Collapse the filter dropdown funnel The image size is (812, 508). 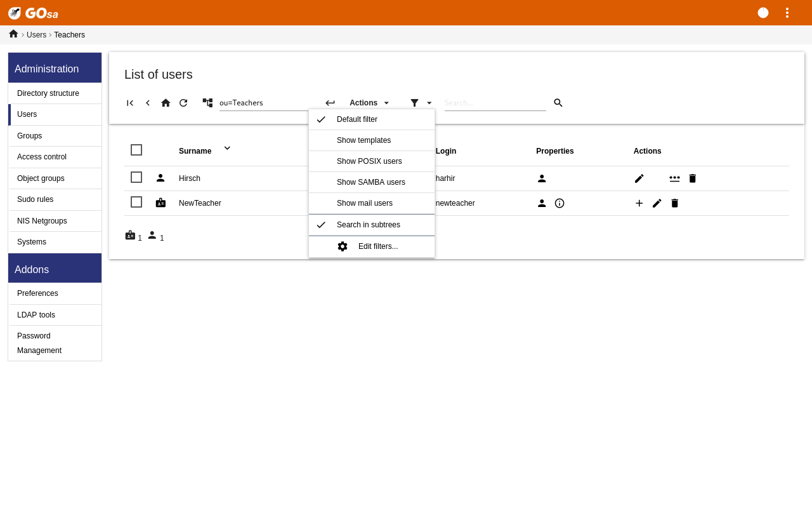[421, 103]
